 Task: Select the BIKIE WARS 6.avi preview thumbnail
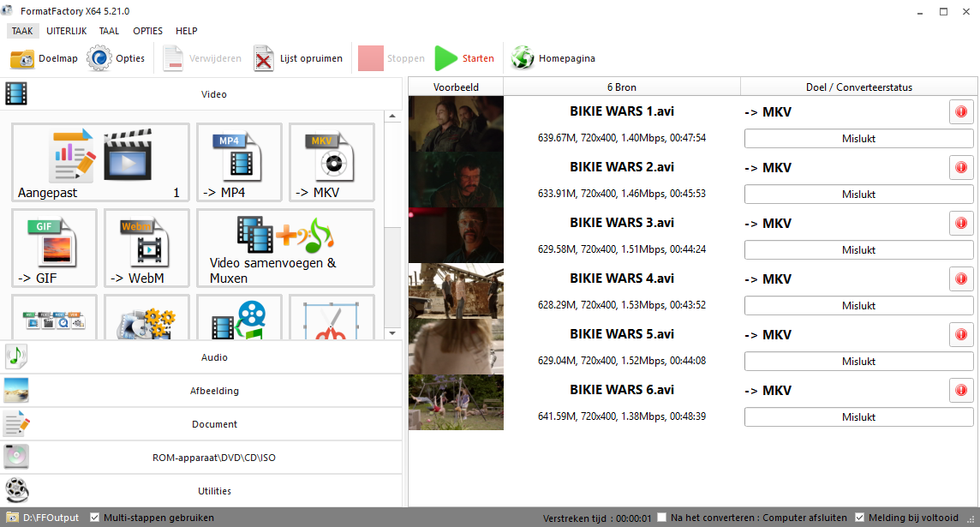click(x=456, y=402)
